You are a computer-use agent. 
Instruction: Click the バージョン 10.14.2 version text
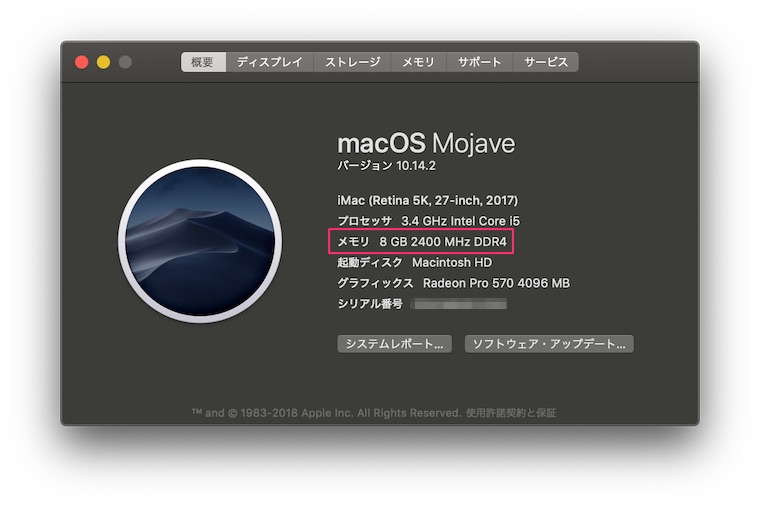[x=386, y=166]
